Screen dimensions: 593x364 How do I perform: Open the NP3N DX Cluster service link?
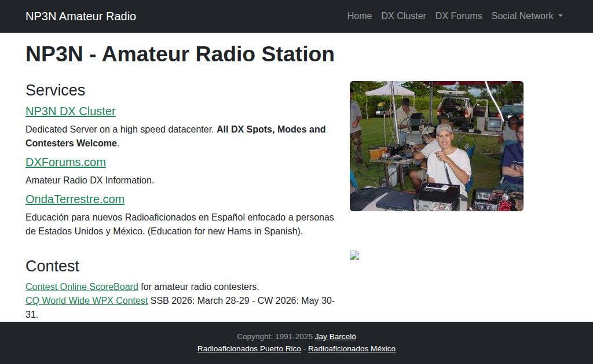click(x=70, y=111)
